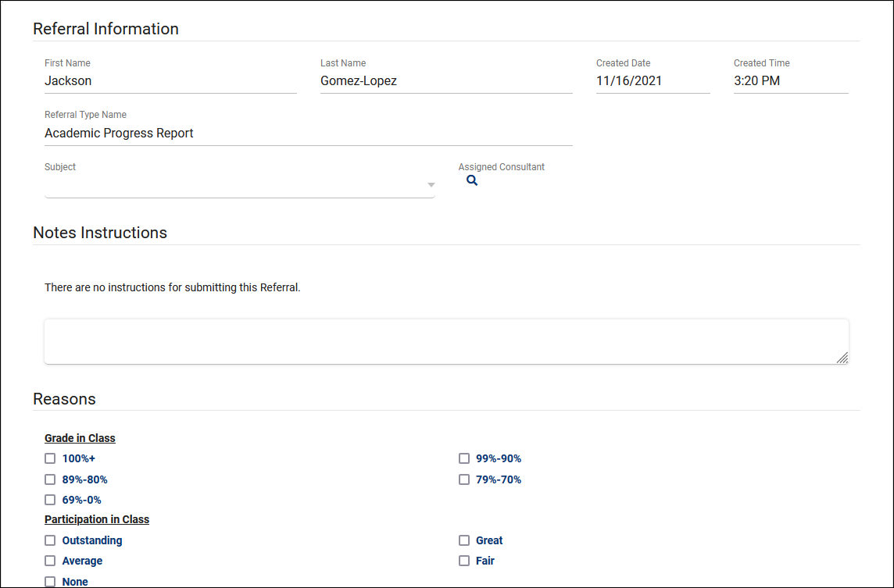Open the Subject dropdown arrow
This screenshot has width=894, height=588.
point(431,185)
